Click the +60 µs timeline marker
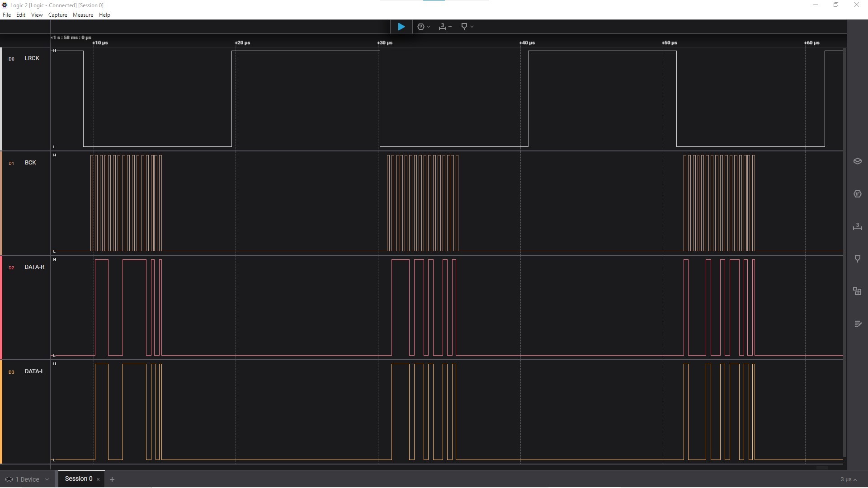The width and height of the screenshot is (868, 488). click(x=812, y=43)
